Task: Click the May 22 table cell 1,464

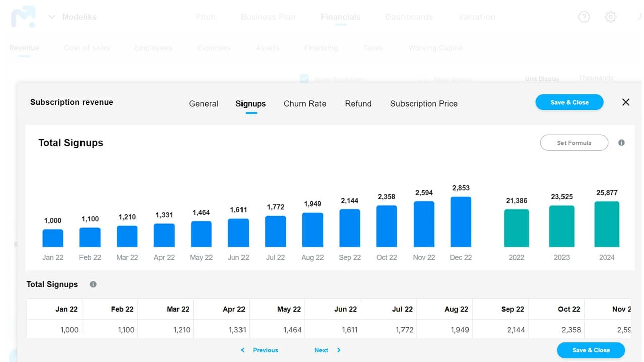Action: (x=277, y=330)
